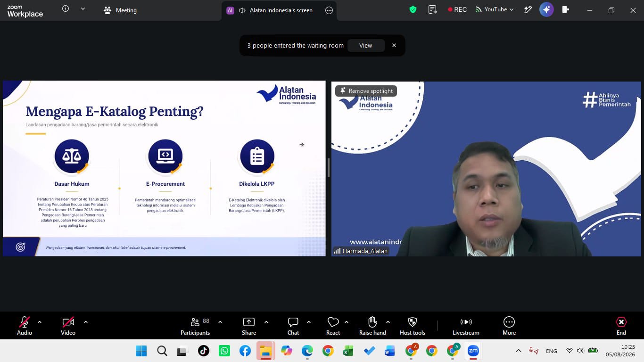The height and width of the screenshot is (362, 644).
Task: Click View to see waiting room entrants
Action: point(366,46)
